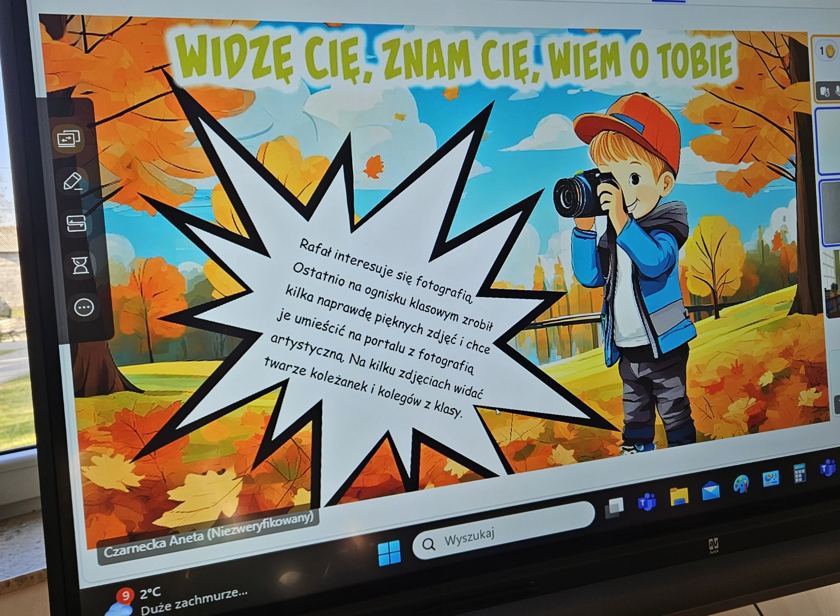Click the line 'twarze koleżanek i kolegów z klasy'
This screenshot has height=616, width=840.
363,387
